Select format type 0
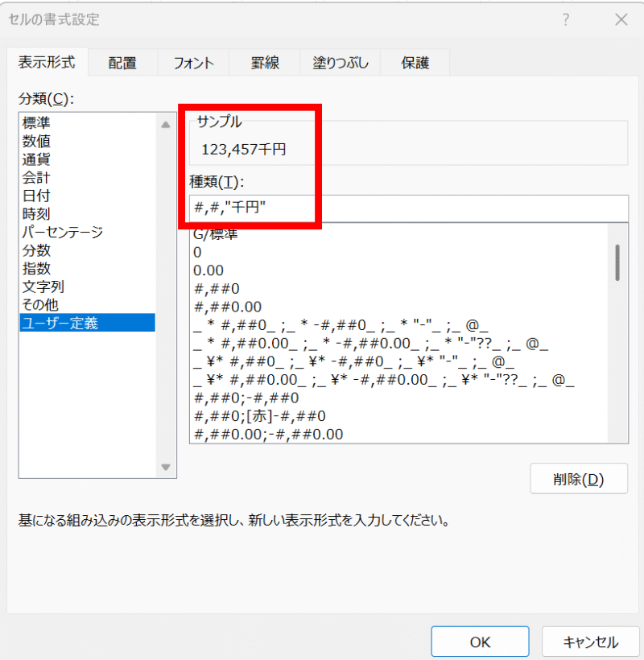Image resolution: width=644 pixels, height=660 pixels. point(399,252)
